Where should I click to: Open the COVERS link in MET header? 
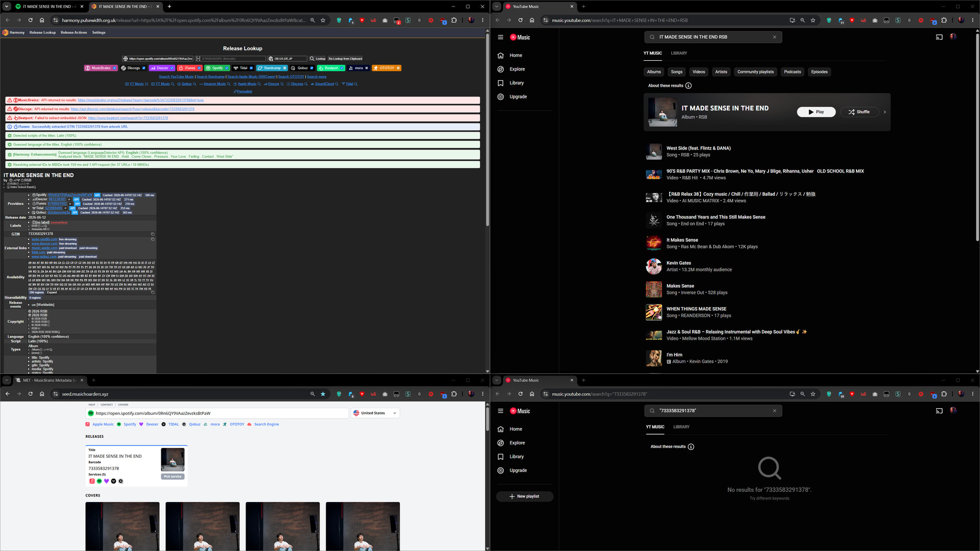[x=123, y=405]
